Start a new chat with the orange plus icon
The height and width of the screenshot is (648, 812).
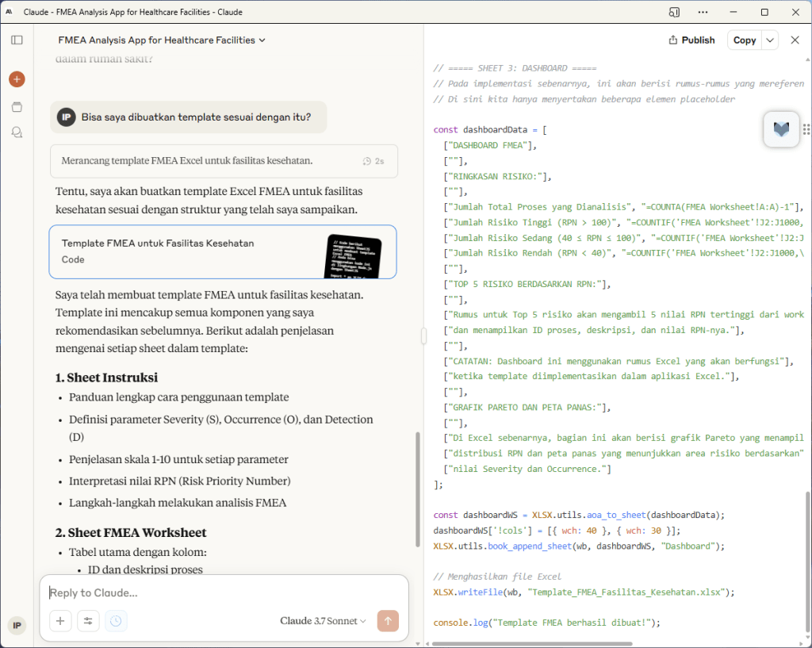coord(17,79)
